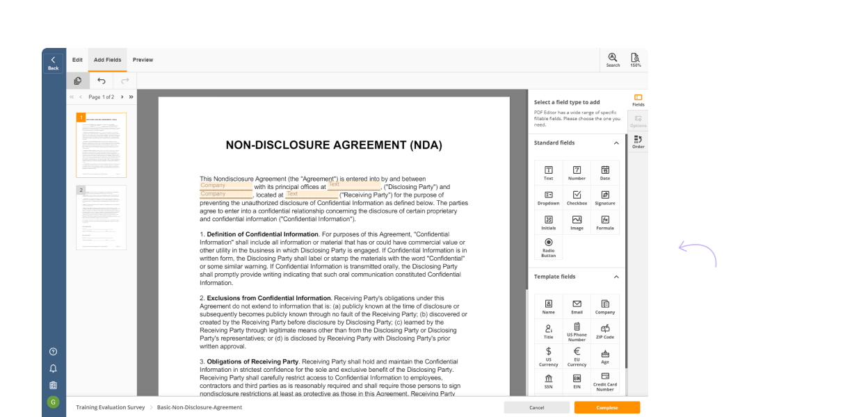Collapse the Standard fields section
The height and width of the screenshot is (417, 868).
pyautogui.click(x=616, y=142)
